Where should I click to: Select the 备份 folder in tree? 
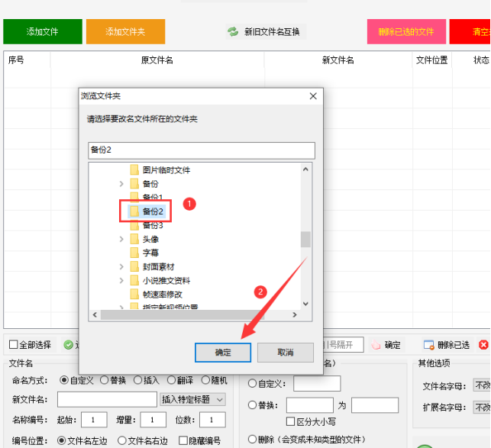click(150, 184)
